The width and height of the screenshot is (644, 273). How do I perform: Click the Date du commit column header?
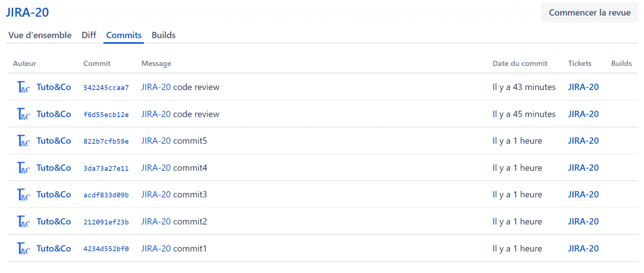coord(520,63)
